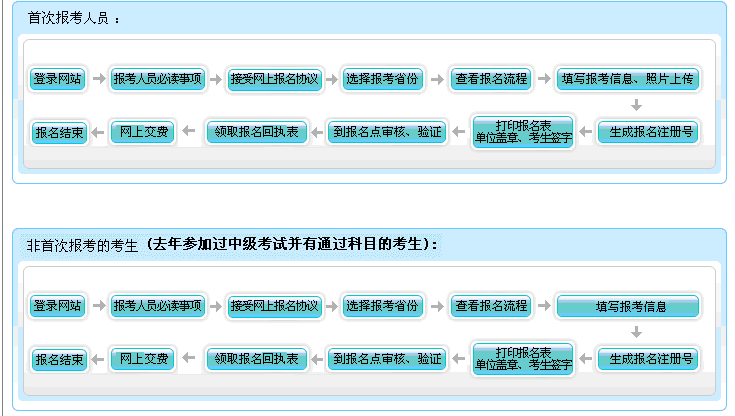The width and height of the screenshot is (735, 416).
Task: Select 选择报考省份 in the 非首次报考 flow
Action: point(381,305)
